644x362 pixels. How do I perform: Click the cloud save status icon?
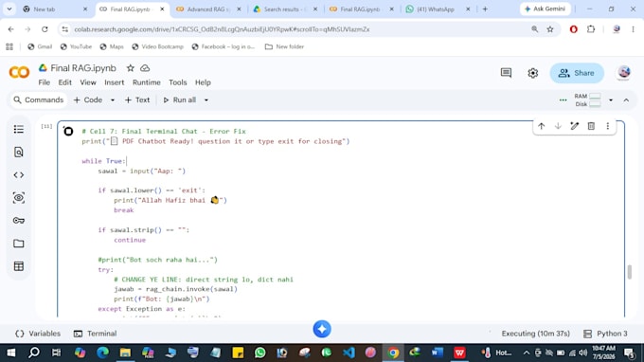145,68
